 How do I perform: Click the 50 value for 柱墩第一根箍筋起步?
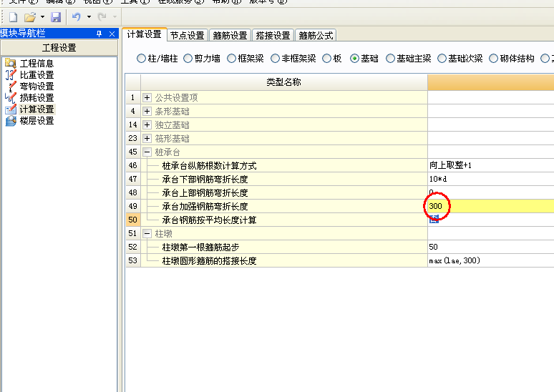(x=491, y=247)
